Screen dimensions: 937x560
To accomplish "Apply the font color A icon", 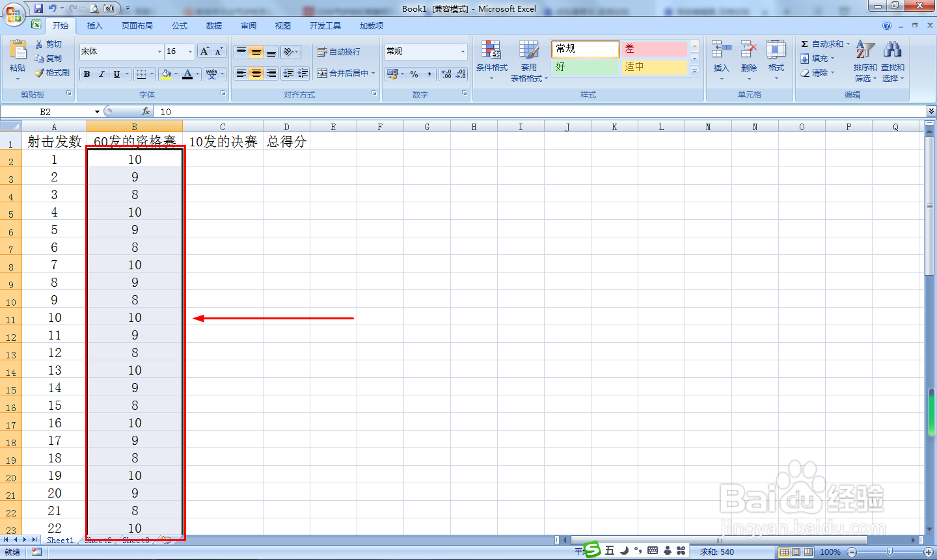I will (x=187, y=74).
